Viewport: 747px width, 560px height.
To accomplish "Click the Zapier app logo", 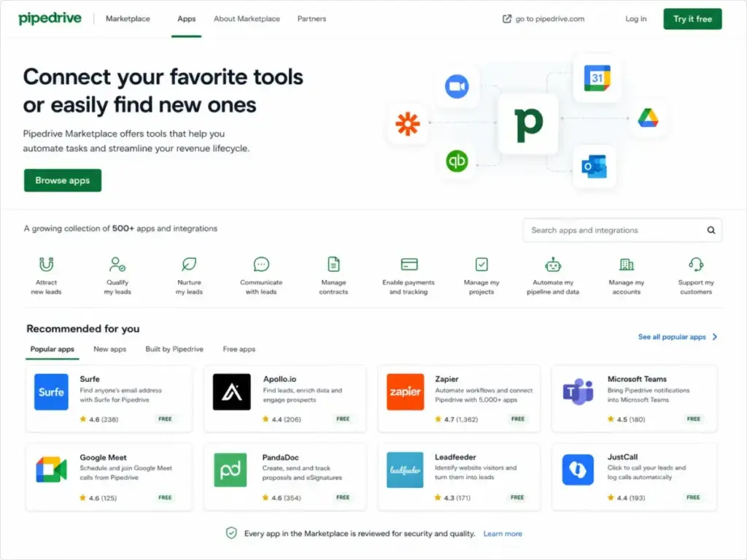I will [406, 392].
